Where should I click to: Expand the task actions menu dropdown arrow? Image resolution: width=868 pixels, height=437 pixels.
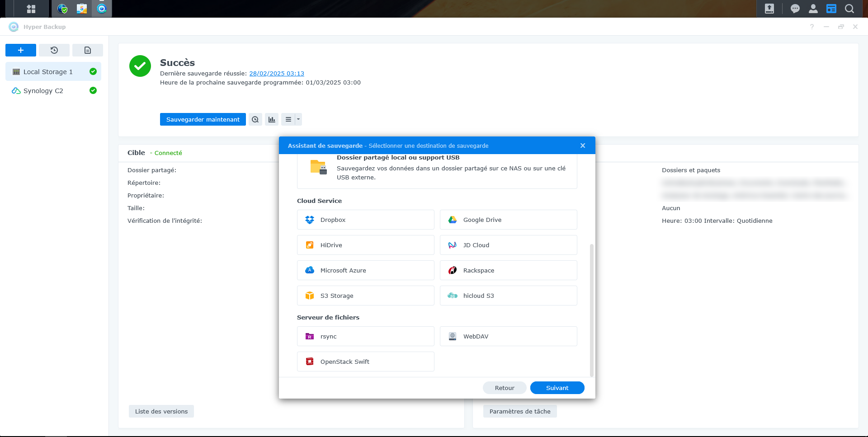pos(298,119)
